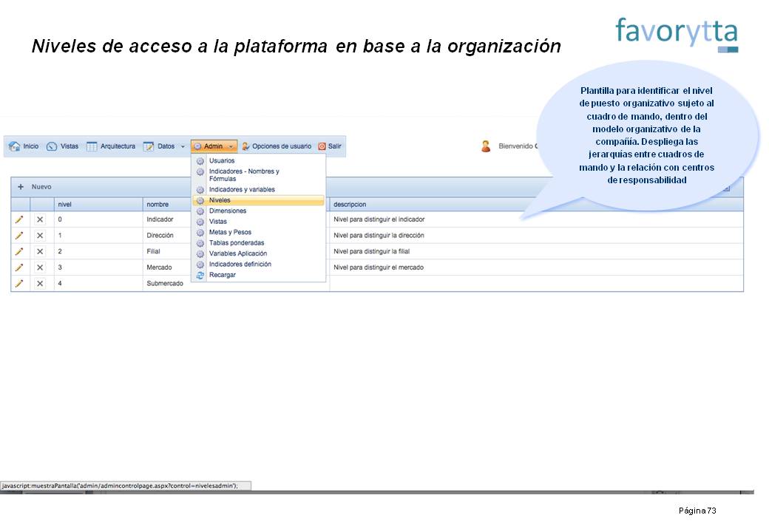Screen dimensions: 769x532
Task: Click the Datos toolbar label
Action: 166,146
